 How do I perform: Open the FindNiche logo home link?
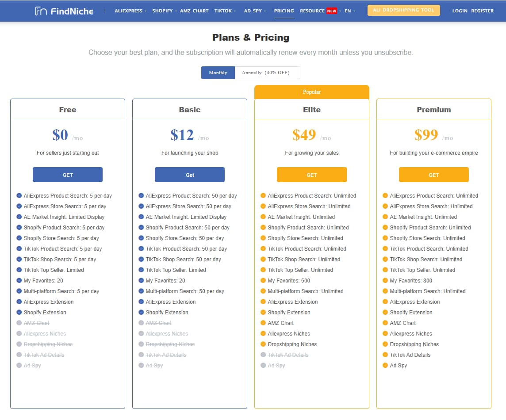(x=64, y=11)
